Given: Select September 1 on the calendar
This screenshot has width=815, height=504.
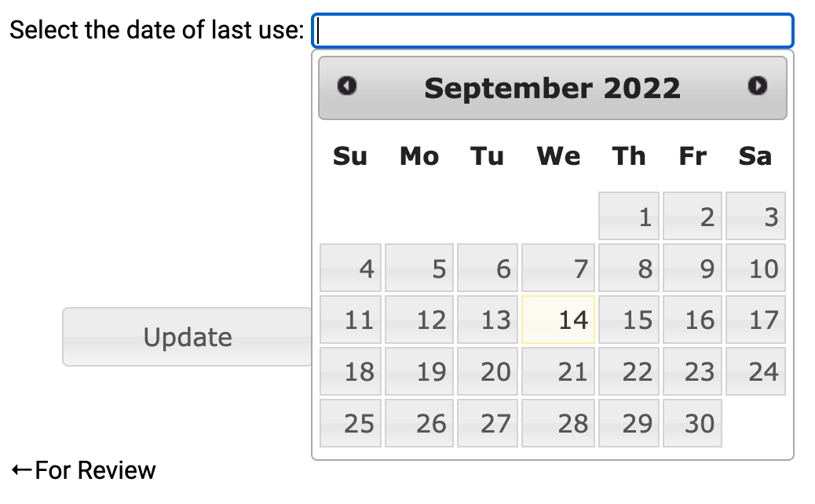Looking at the screenshot, I should [x=628, y=216].
